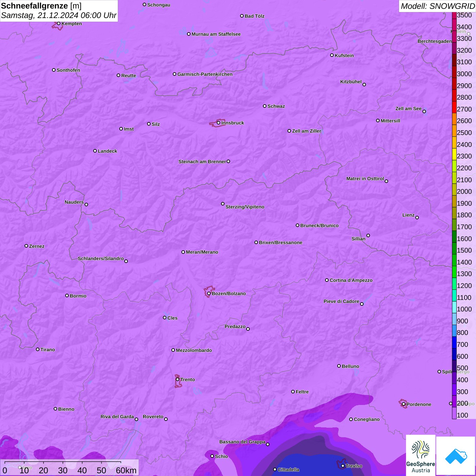This screenshot has width=476, height=476.
Task: Click the GeoSphere Austria logo
Action: 421,456
